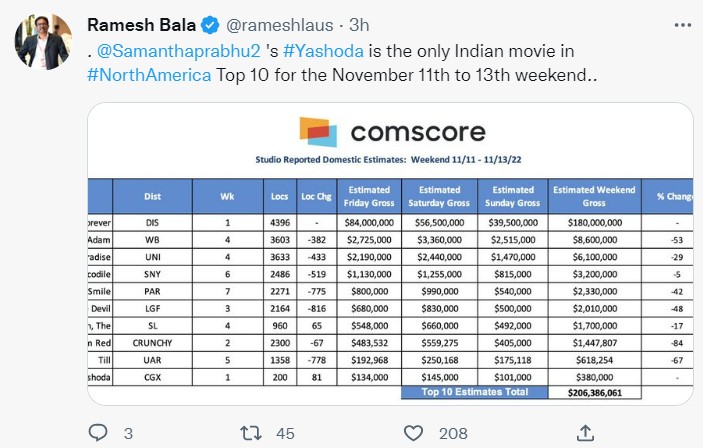
Task: Click the Estimated Weekend Gross column header
Action: (595, 195)
